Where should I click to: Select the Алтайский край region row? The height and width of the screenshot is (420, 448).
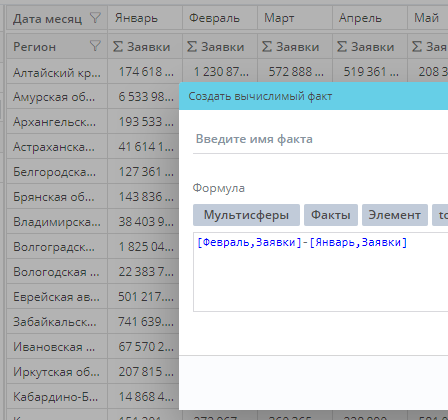(x=57, y=72)
